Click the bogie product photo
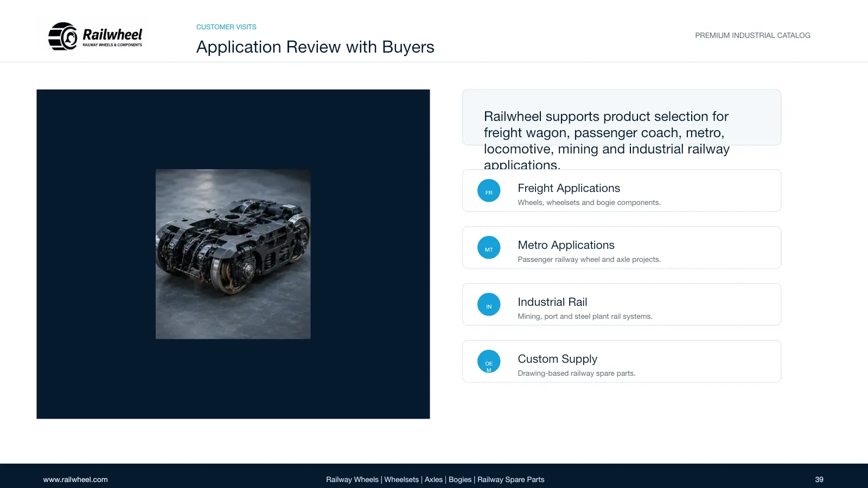Viewport: 868px width, 488px height. click(x=233, y=254)
